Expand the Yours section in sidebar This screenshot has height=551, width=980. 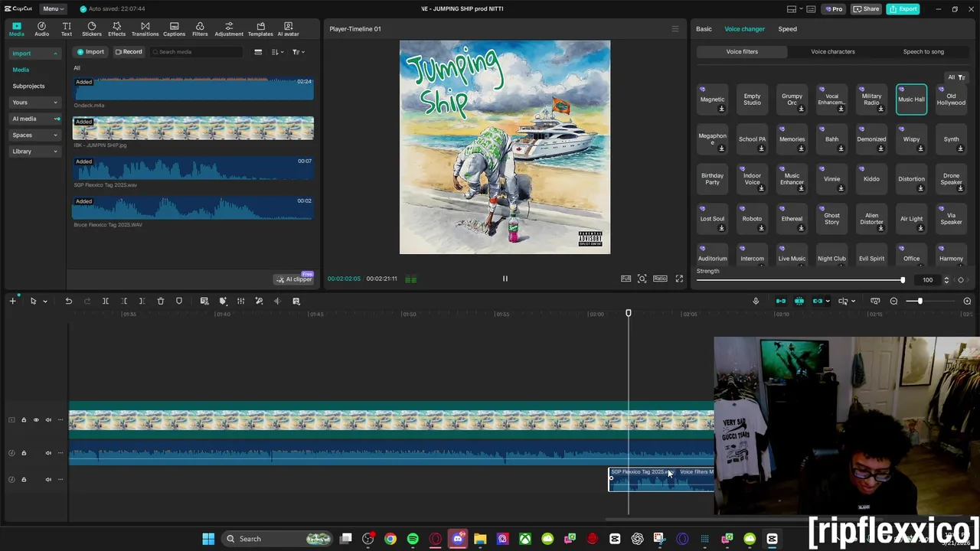(35, 103)
